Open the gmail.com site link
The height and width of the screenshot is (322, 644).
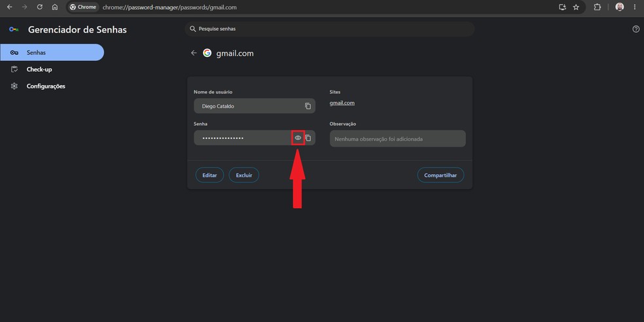tap(342, 103)
